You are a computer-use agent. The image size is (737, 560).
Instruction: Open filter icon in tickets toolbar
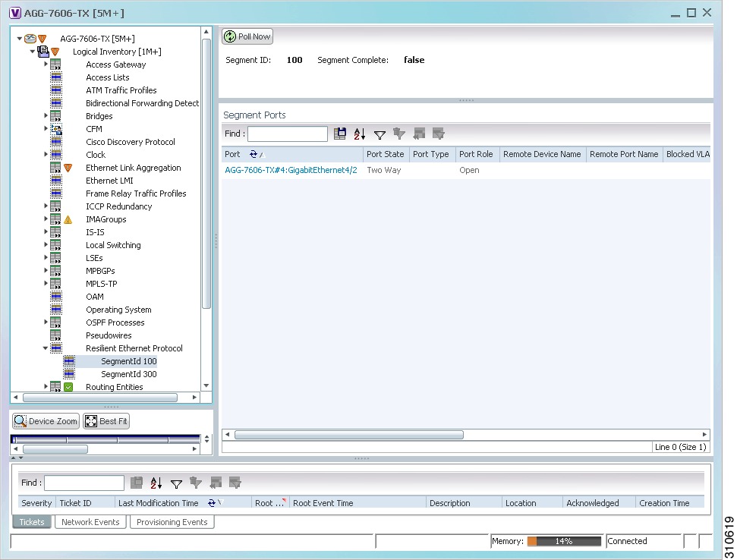coord(176,483)
